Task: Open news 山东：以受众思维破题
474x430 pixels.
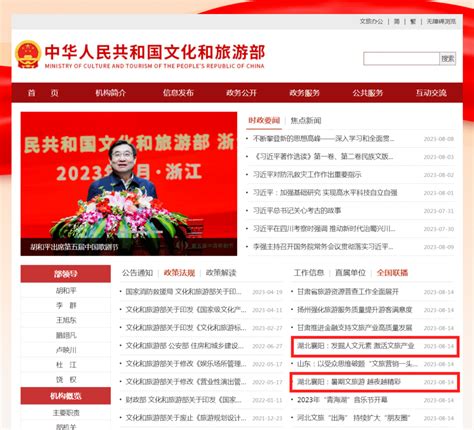Action: click(357, 364)
